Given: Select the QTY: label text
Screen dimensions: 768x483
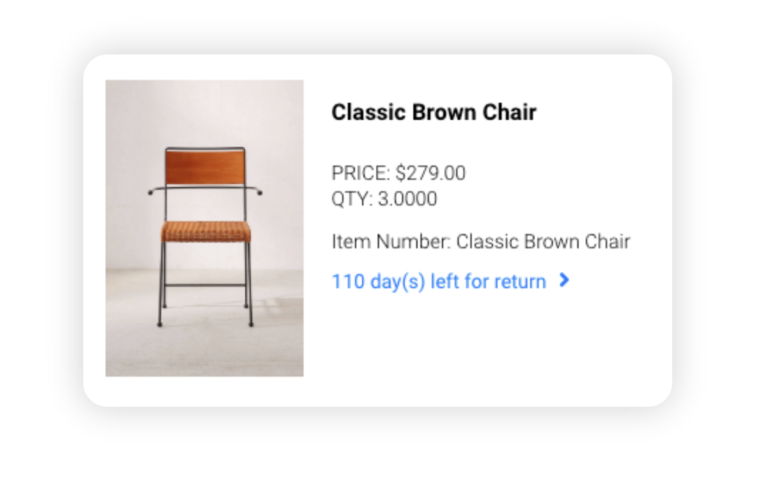Looking at the screenshot, I should click(x=352, y=199).
